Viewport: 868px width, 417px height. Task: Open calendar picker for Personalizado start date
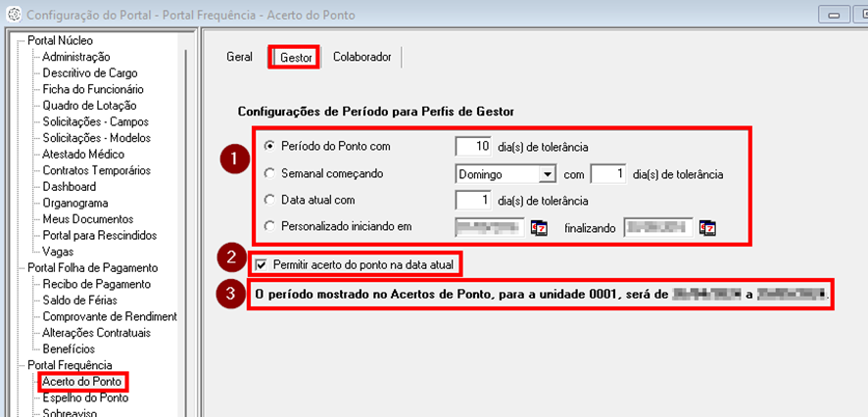(x=540, y=228)
